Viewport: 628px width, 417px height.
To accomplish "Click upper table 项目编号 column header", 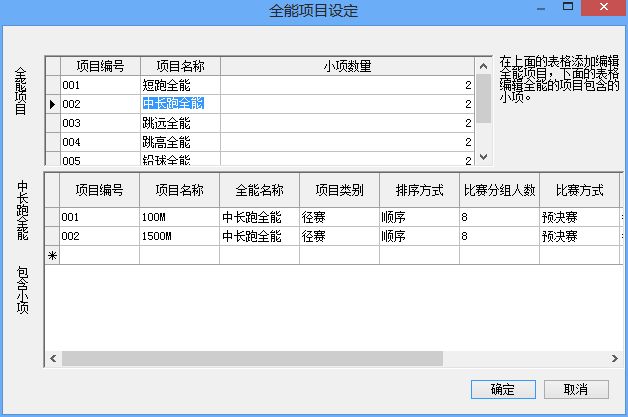I will (101, 66).
